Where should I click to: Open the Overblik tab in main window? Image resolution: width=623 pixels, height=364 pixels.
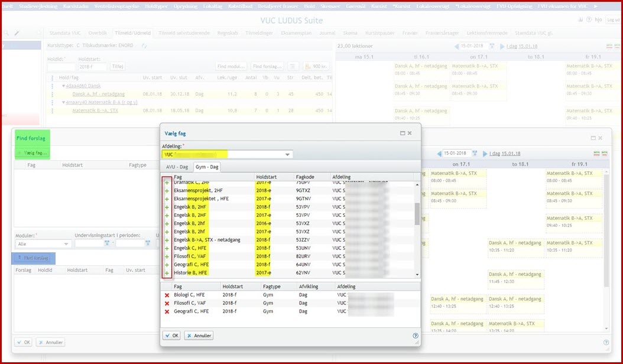point(98,33)
